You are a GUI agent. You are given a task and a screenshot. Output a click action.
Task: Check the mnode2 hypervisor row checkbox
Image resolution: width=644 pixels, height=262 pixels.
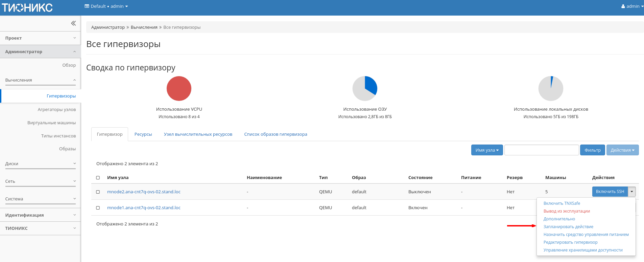click(98, 192)
